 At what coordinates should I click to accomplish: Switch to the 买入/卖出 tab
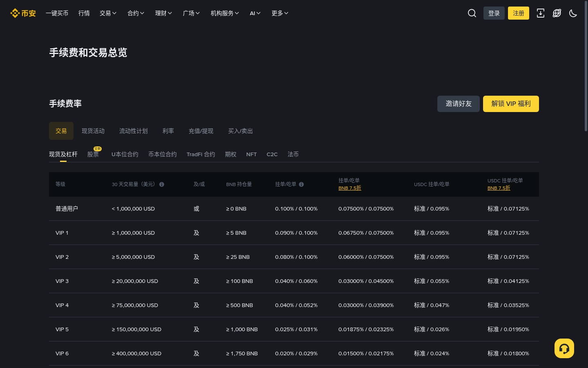(241, 131)
